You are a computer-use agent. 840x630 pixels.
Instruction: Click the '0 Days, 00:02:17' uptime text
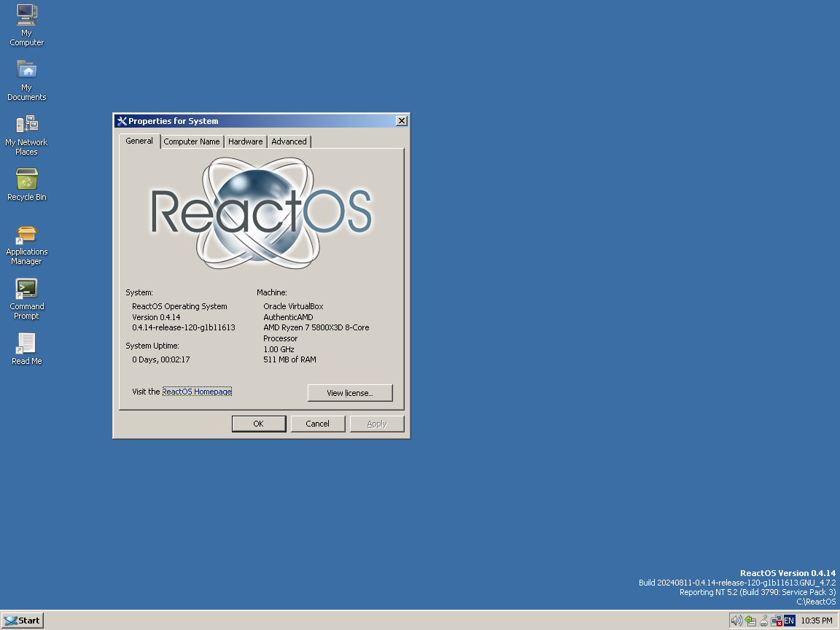coord(160,359)
